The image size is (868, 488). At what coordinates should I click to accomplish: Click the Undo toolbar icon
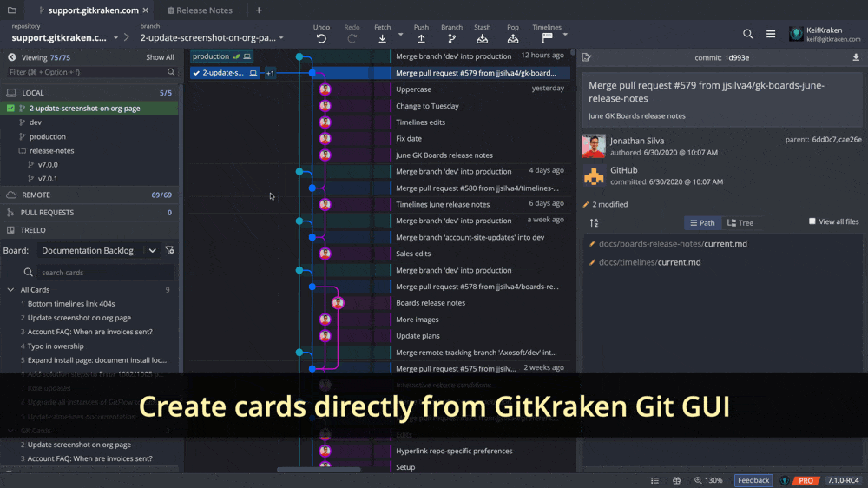pyautogui.click(x=321, y=38)
